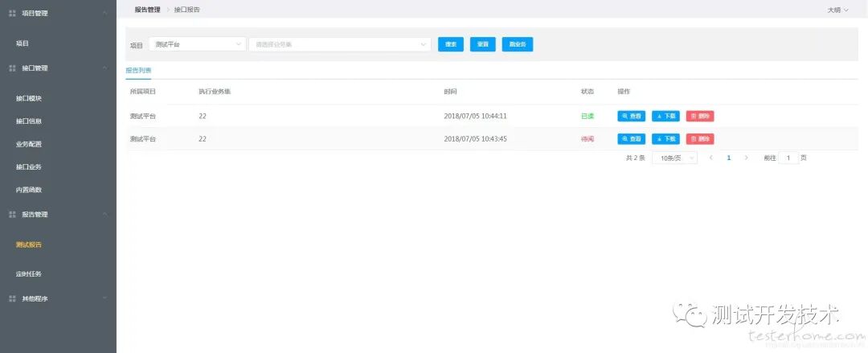
Task: Click 22 in the 10:43:45 row
Action: coord(203,139)
